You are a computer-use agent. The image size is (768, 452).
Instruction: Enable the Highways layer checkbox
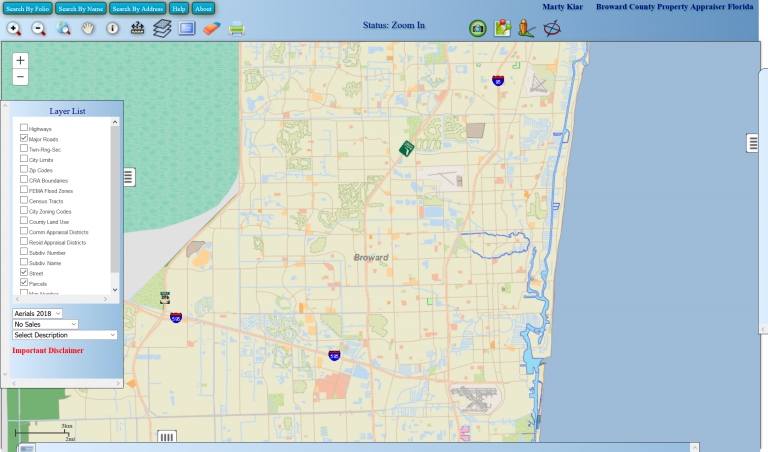coord(24,128)
